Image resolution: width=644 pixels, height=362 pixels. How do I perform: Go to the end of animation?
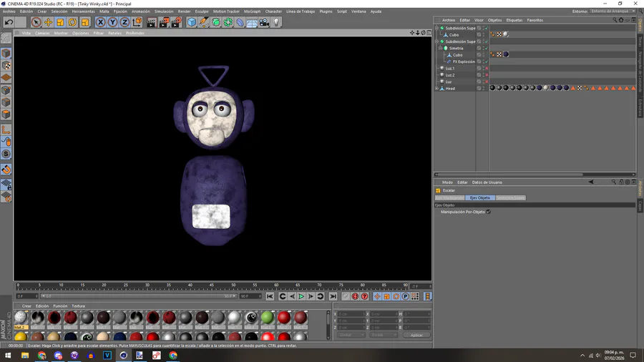[333, 296]
